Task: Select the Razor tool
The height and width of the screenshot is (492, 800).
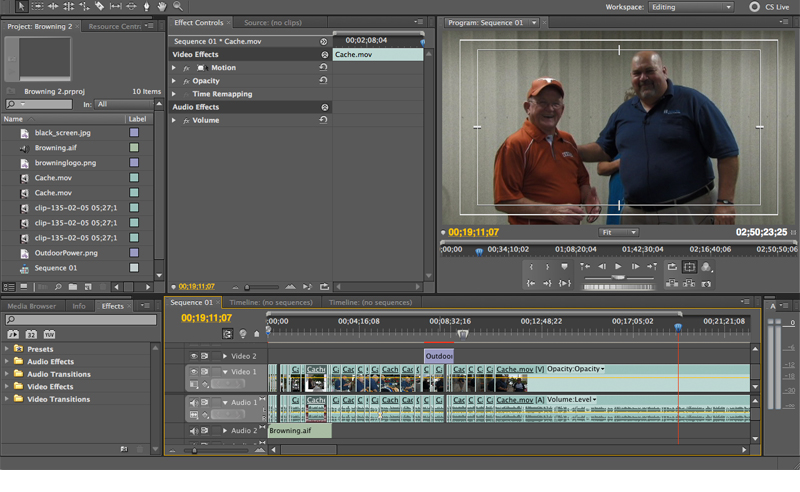Action: tap(100, 6)
